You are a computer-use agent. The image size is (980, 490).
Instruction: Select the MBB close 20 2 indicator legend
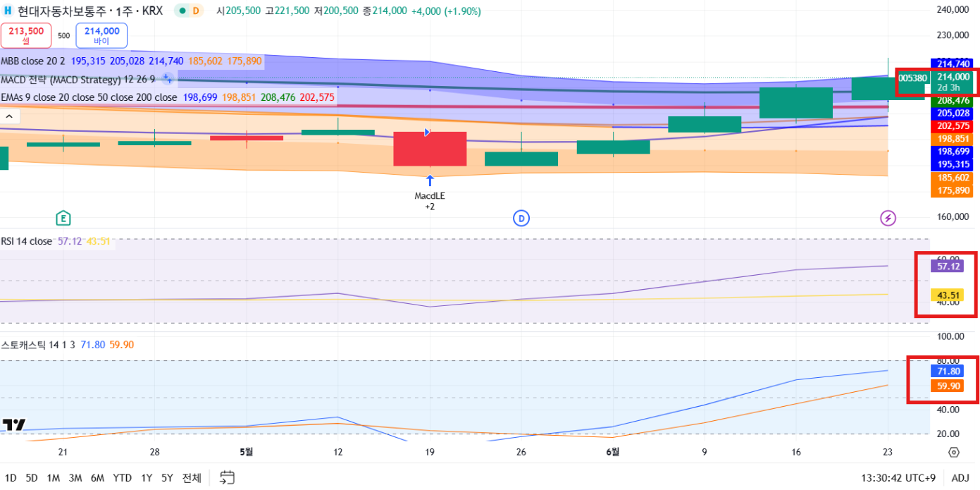[x=33, y=61]
